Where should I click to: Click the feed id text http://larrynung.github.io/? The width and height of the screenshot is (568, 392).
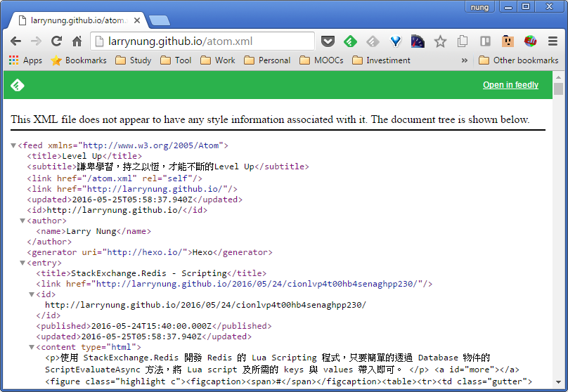[x=115, y=210]
